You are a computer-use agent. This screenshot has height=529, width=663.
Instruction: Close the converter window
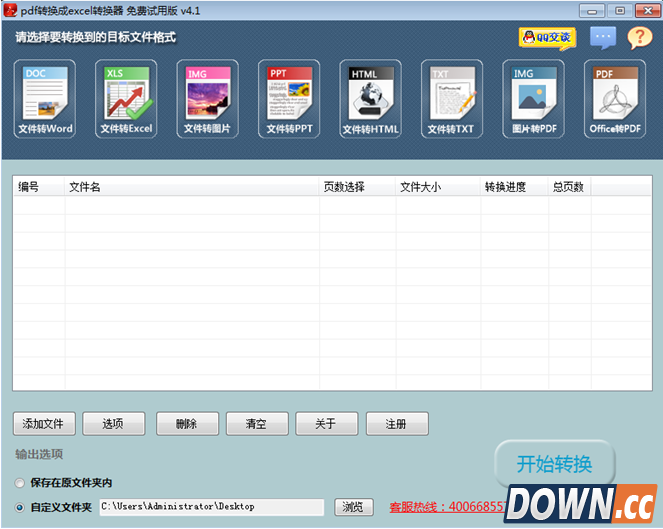pyautogui.click(x=647, y=11)
